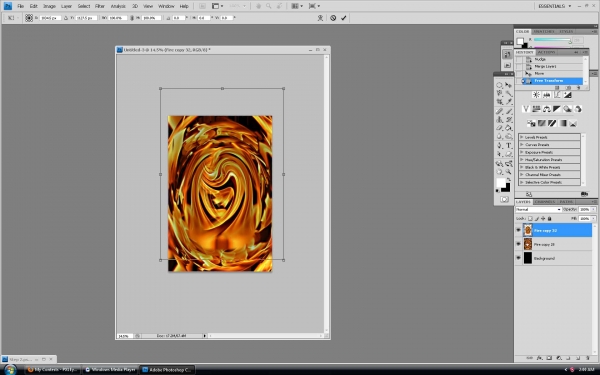Screen dimensions: 600x375
Task: Open the File menu
Action: pos(20,6)
